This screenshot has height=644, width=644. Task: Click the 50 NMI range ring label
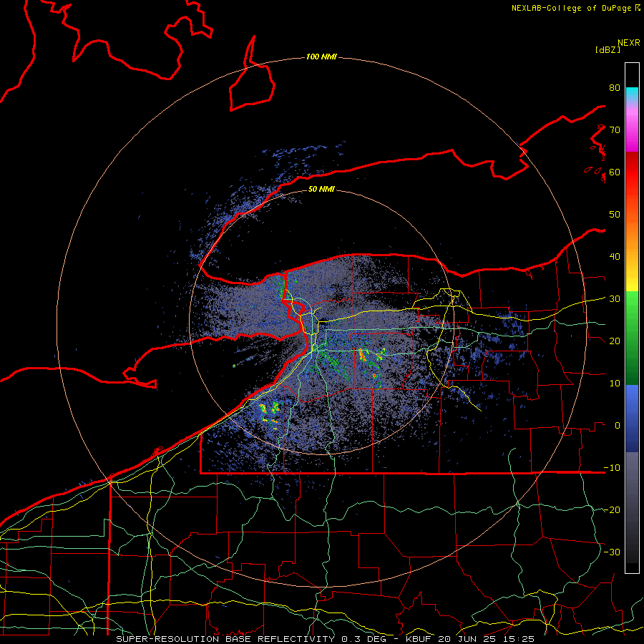pyautogui.click(x=321, y=189)
